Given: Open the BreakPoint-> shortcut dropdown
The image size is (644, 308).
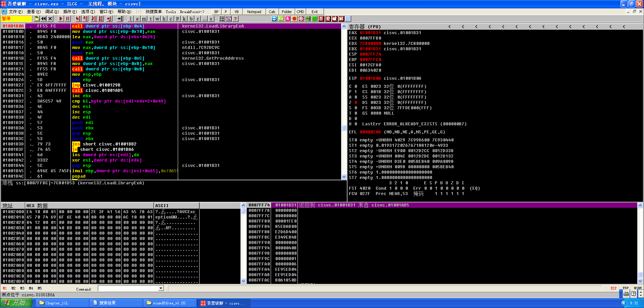Looking at the screenshot, I should (x=192, y=12).
